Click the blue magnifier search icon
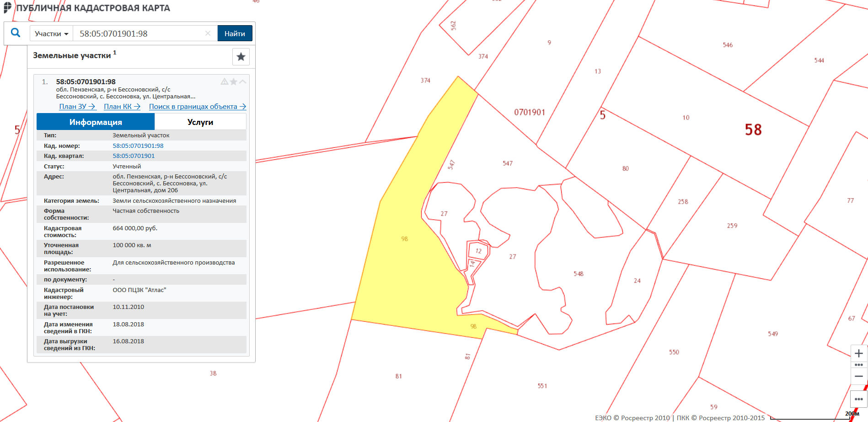The width and height of the screenshot is (868, 422). (x=16, y=33)
